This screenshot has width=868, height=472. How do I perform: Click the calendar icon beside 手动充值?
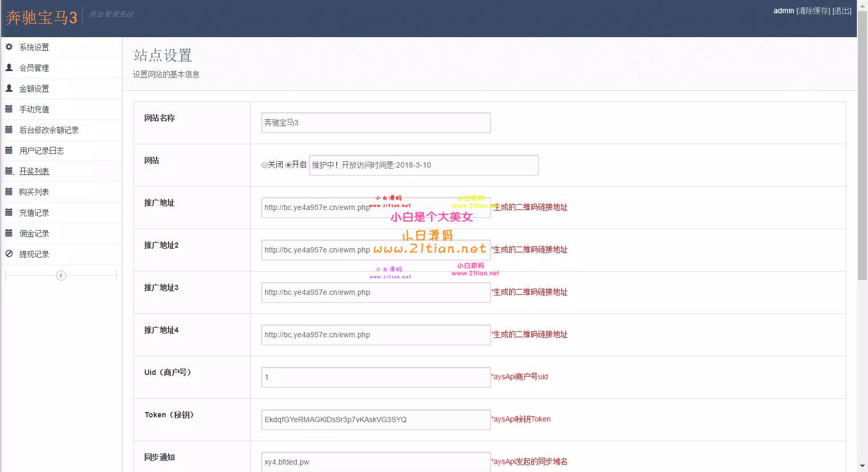click(9, 109)
